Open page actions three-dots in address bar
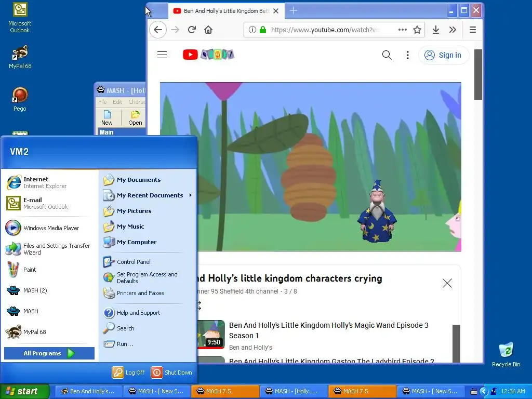This screenshot has width=532, height=399. 403,30
